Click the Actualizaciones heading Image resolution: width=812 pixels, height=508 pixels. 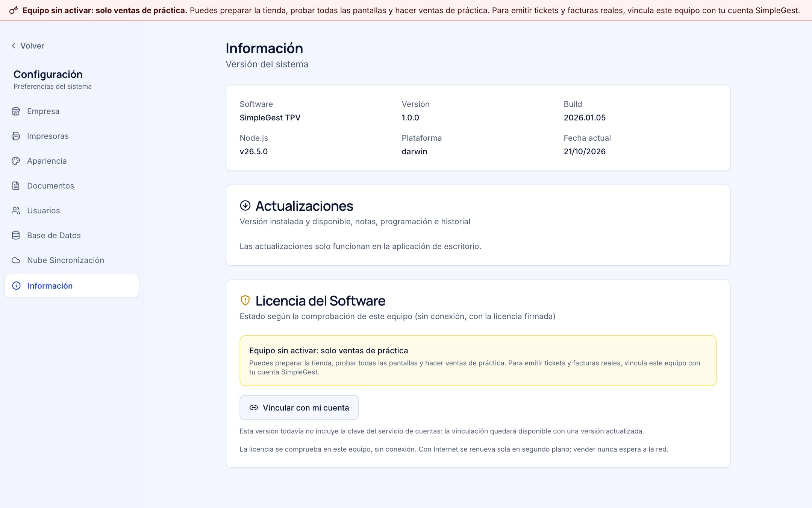click(x=304, y=206)
